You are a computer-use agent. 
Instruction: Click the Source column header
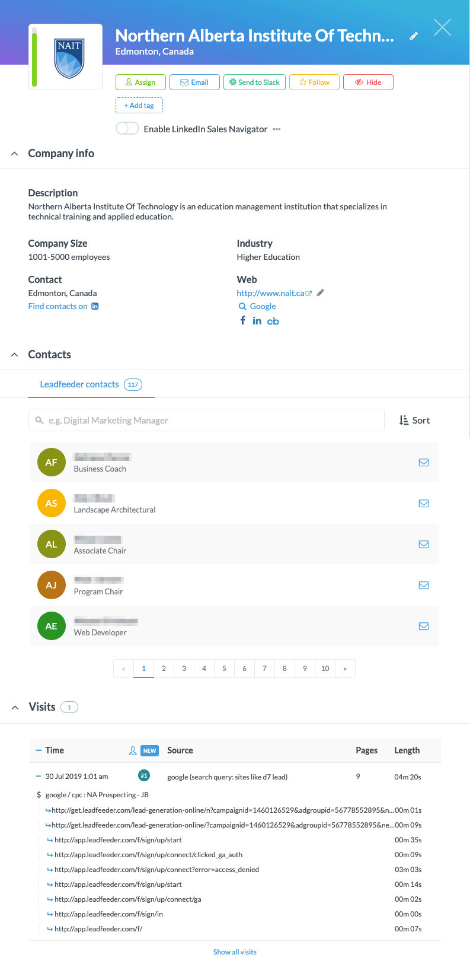(x=180, y=750)
